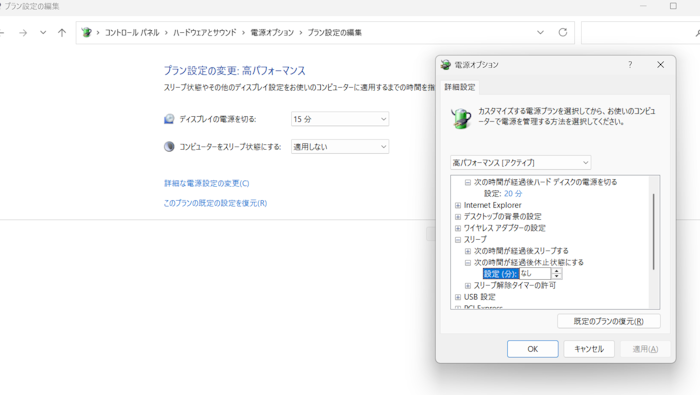Open recent locations chevron next to forward arrow
The width and height of the screenshot is (700, 395).
click(x=43, y=33)
